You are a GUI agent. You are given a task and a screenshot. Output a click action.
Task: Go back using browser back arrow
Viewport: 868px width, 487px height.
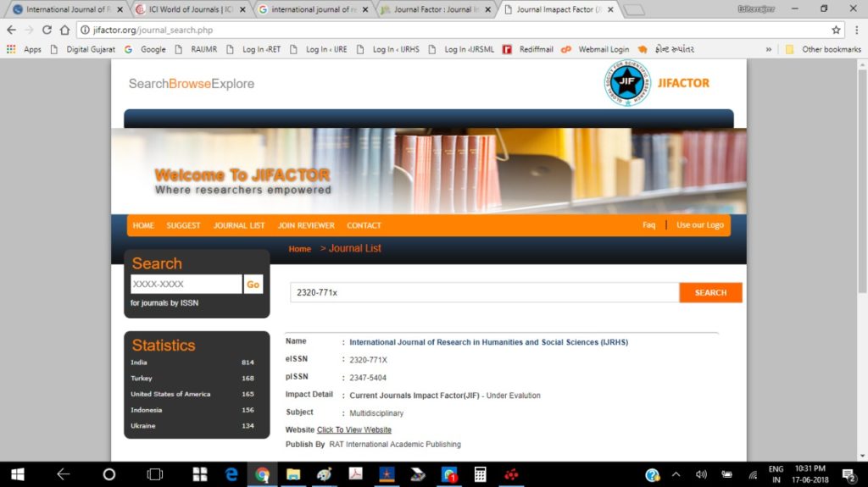pos(11,30)
